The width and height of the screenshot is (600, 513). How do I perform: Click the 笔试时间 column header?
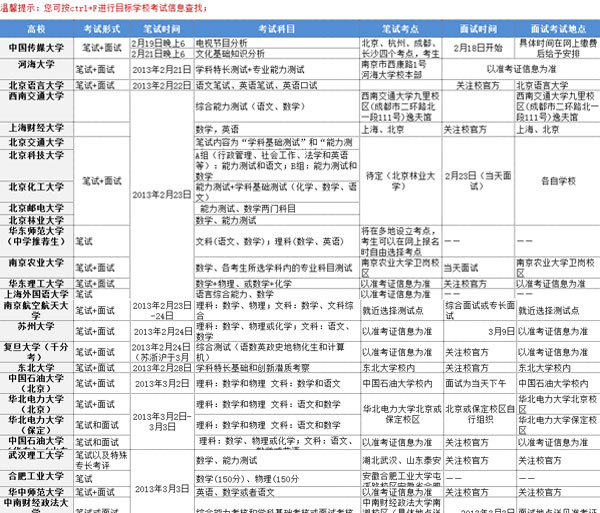[x=162, y=29]
